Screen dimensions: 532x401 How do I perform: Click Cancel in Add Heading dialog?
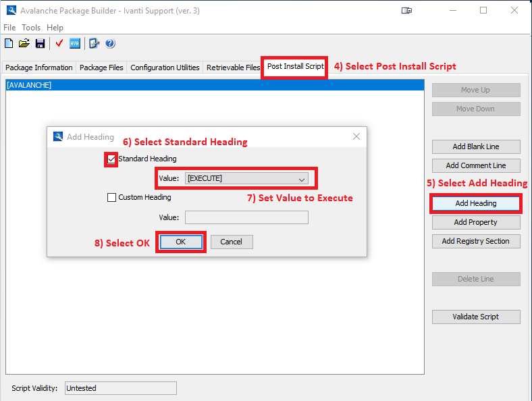pos(232,242)
